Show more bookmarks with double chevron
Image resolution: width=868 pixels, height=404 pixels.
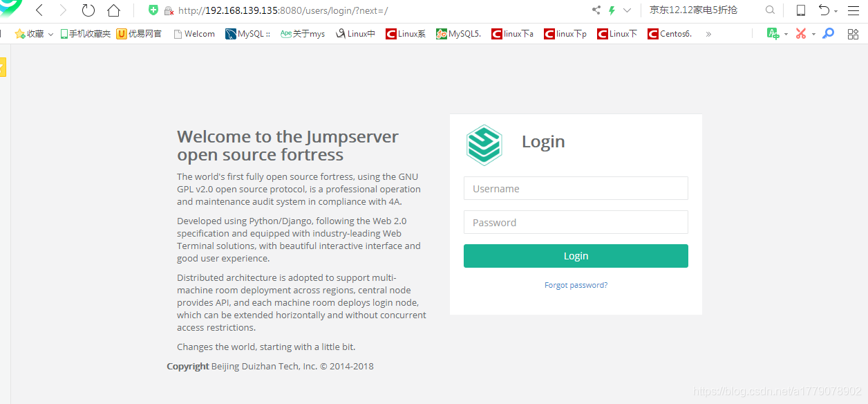(x=708, y=34)
